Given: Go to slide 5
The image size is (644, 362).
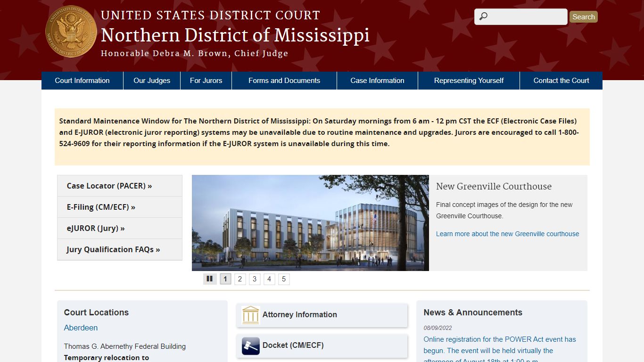Looking at the screenshot, I should tap(284, 279).
